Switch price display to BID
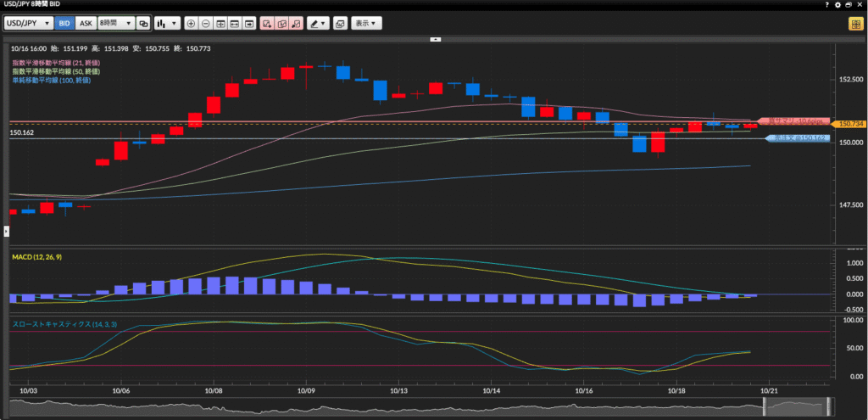The image size is (868, 420). click(x=64, y=23)
